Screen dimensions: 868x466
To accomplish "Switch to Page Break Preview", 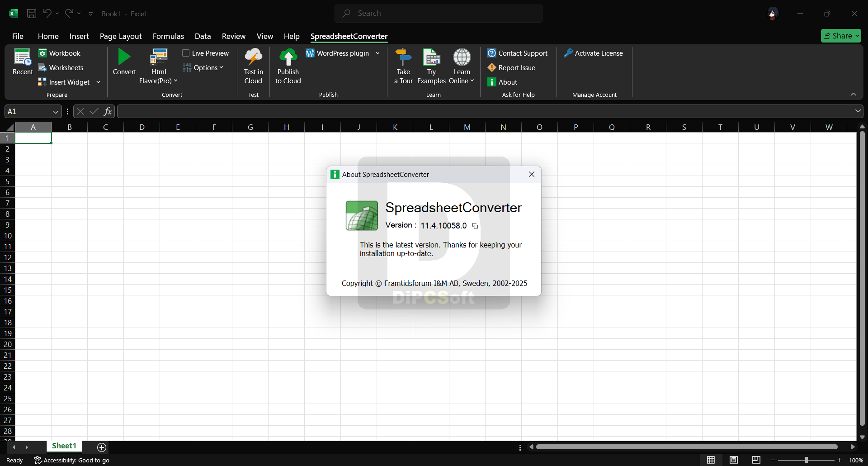I will pos(756,460).
